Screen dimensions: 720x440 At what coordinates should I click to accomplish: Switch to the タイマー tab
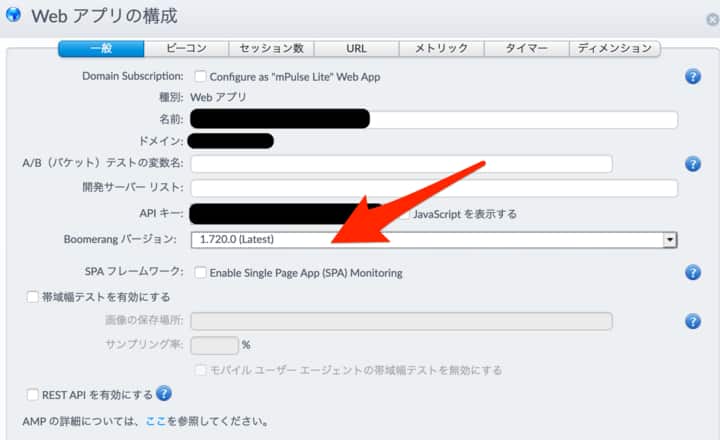(x=526, y=48)
